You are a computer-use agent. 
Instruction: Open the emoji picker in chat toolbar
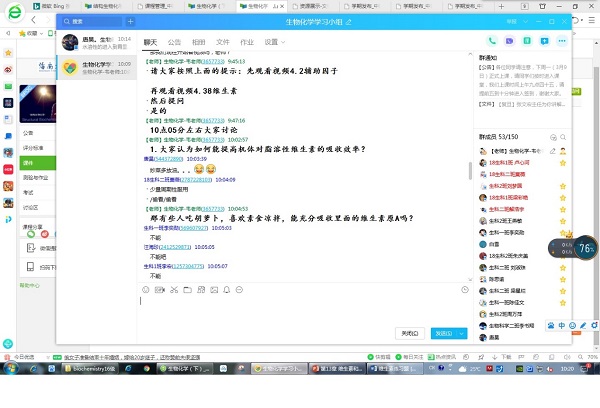click(x=146, y=290)
